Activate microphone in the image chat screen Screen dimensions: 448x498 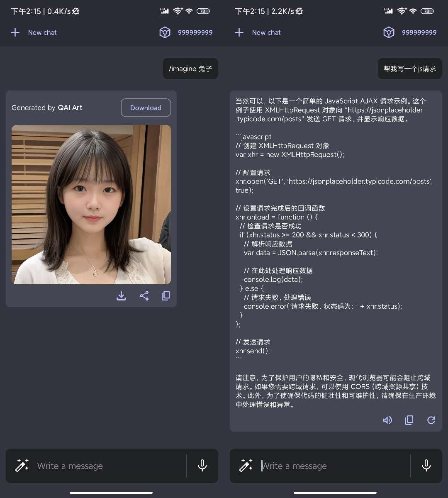[202, 466]
